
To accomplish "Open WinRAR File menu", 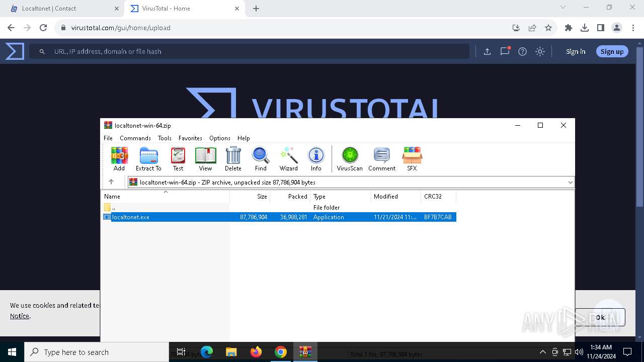I will click(x=108, y=138).
